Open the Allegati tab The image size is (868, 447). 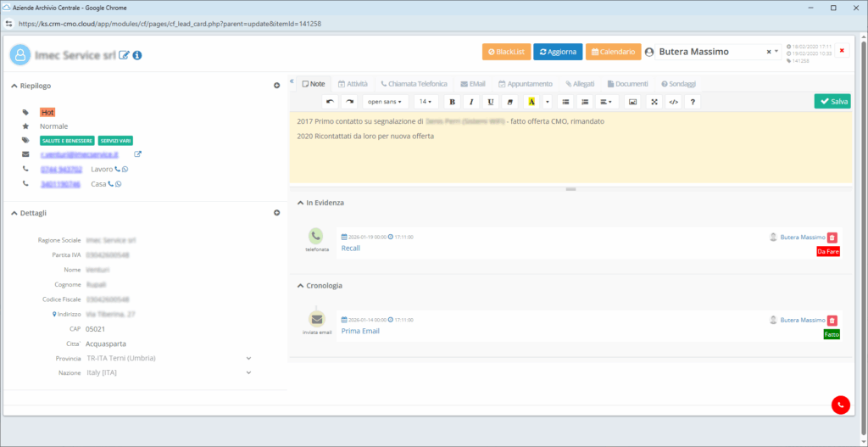point(581,84)
